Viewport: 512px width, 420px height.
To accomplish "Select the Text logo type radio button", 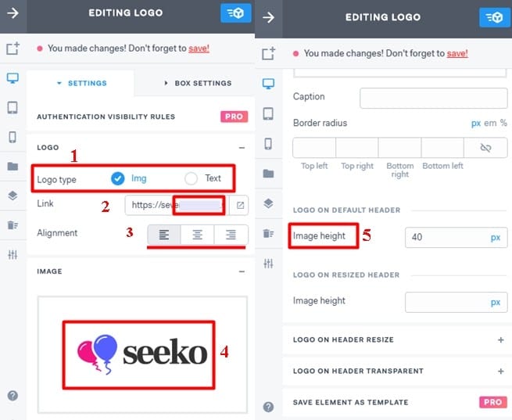I will coord(191,178).
